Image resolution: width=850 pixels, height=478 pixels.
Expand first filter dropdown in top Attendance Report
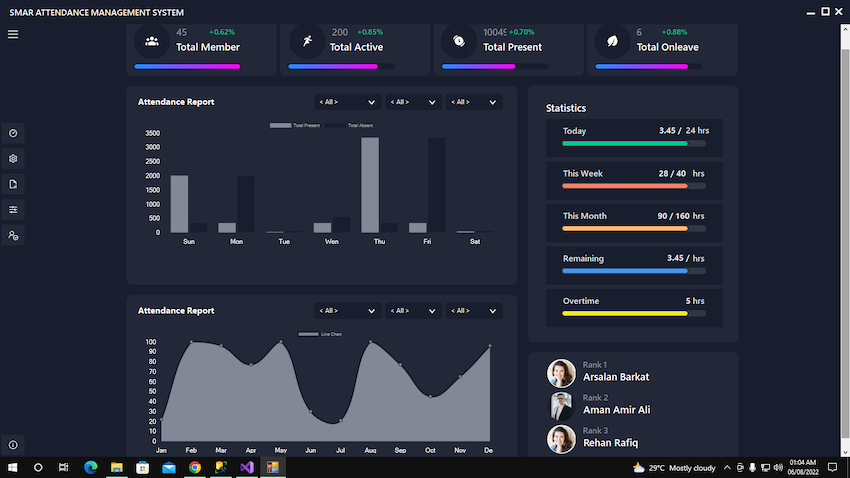tap(347, 102)
